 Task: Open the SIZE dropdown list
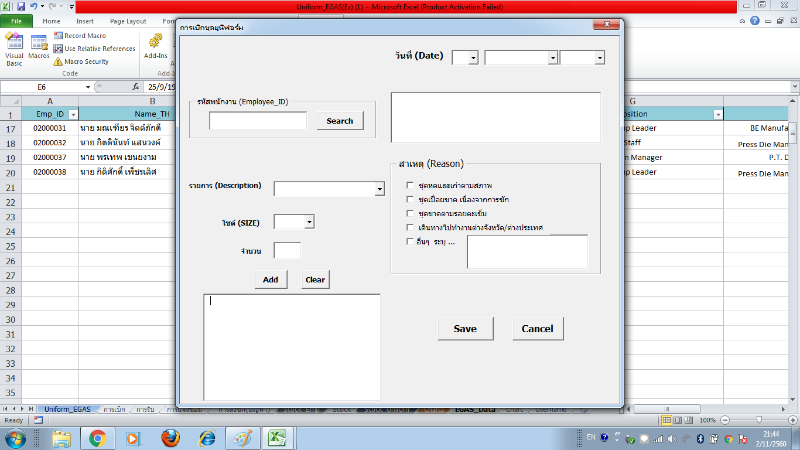pyautogui.click(x=309, y=221)
